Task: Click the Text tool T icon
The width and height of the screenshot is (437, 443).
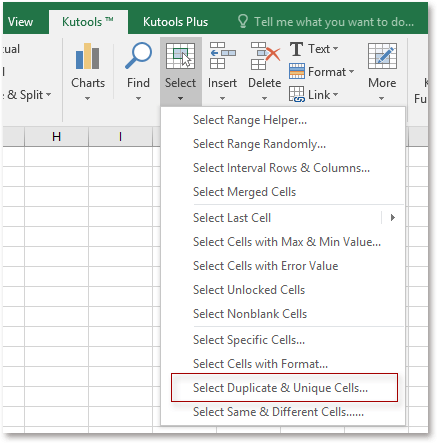Action: (296, 49)
